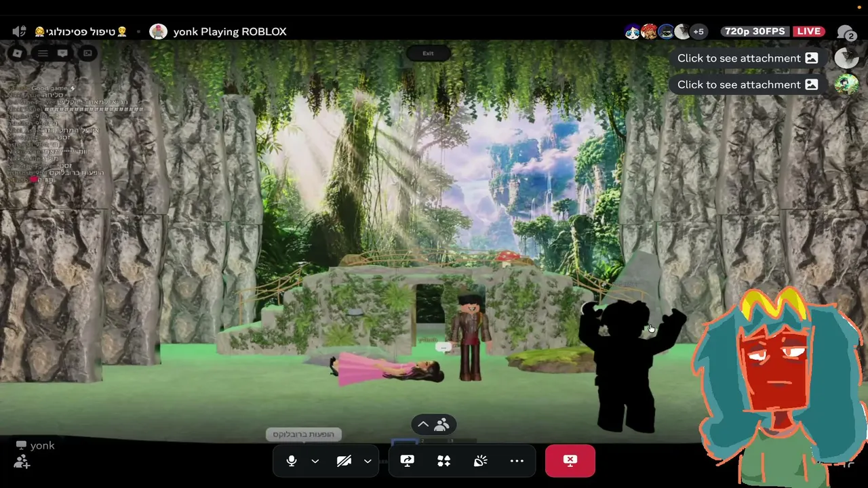Image resolution: width=868 pixels, height=488 pixels.
Task: Click the yonk stream name label
Action: (42, 445)
